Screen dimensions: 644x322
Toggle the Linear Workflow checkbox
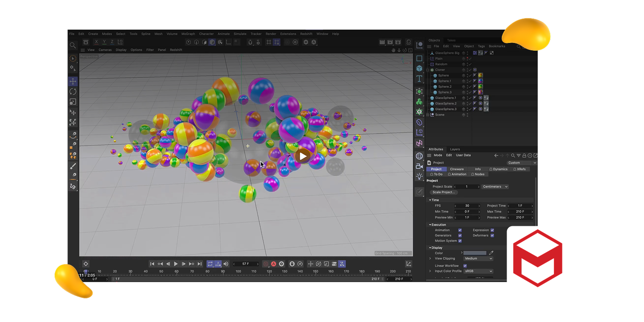pyautogui.click(x=465, y=266)
